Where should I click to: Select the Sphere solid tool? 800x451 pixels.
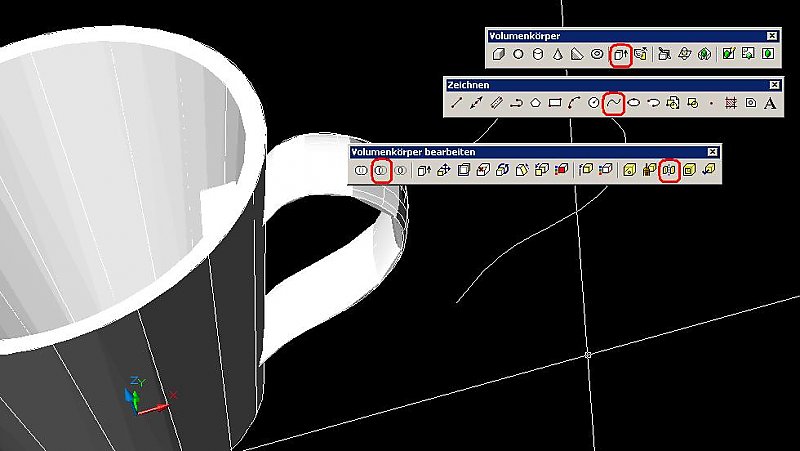click(x=518, y=54)
